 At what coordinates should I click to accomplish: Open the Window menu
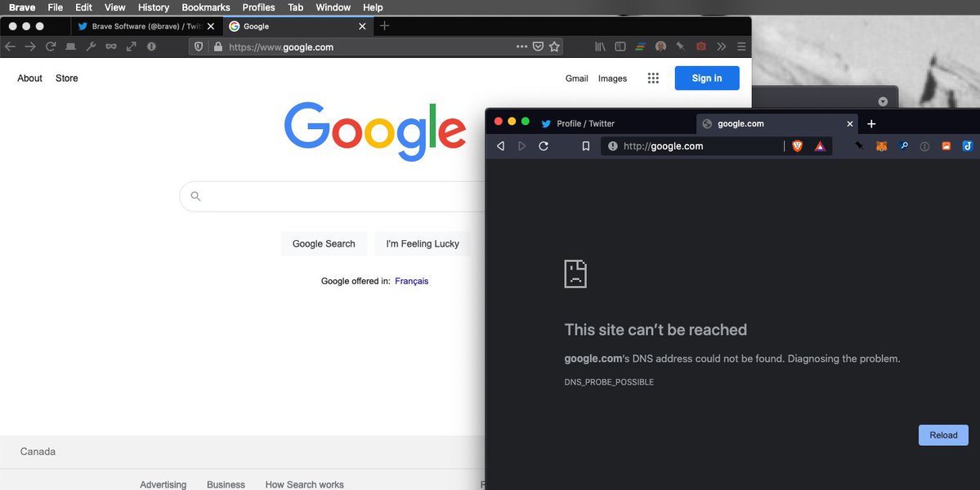(333, 7)
